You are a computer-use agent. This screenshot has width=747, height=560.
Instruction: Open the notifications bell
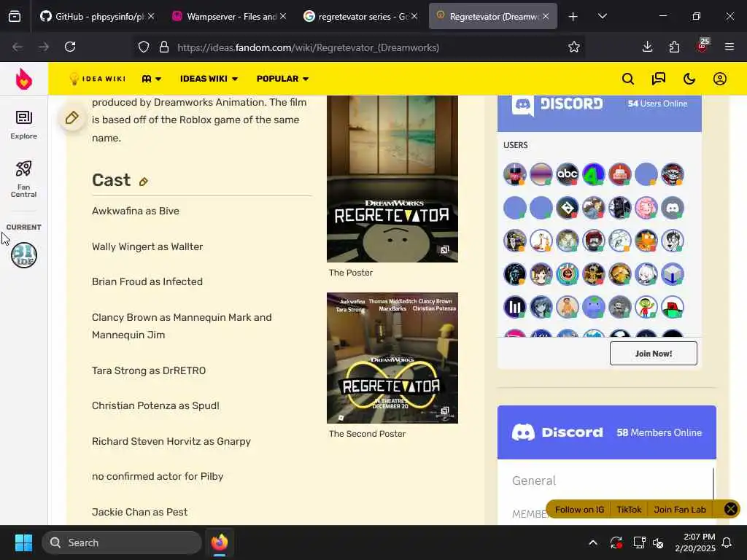click(727, 542)
